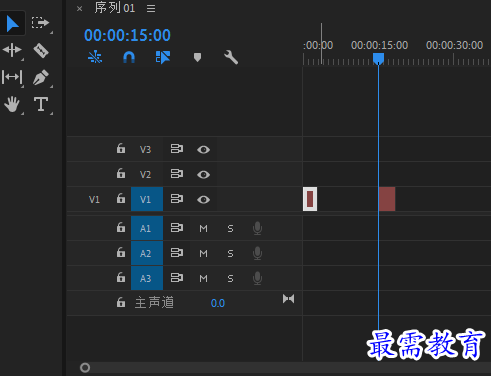Select the 序列 01 tab
The height and width of the screenshot is (376, 491).
(115, 8)
